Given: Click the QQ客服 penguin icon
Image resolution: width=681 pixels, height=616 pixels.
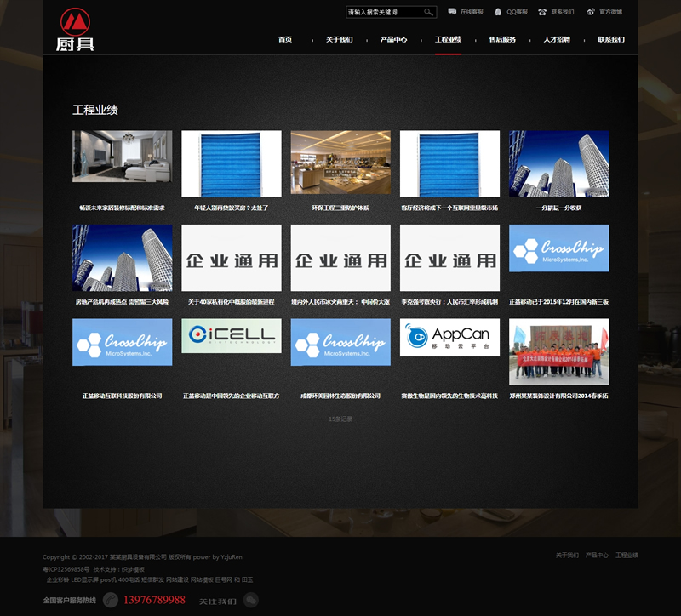Looking at the screenshot, I should 498,12.
